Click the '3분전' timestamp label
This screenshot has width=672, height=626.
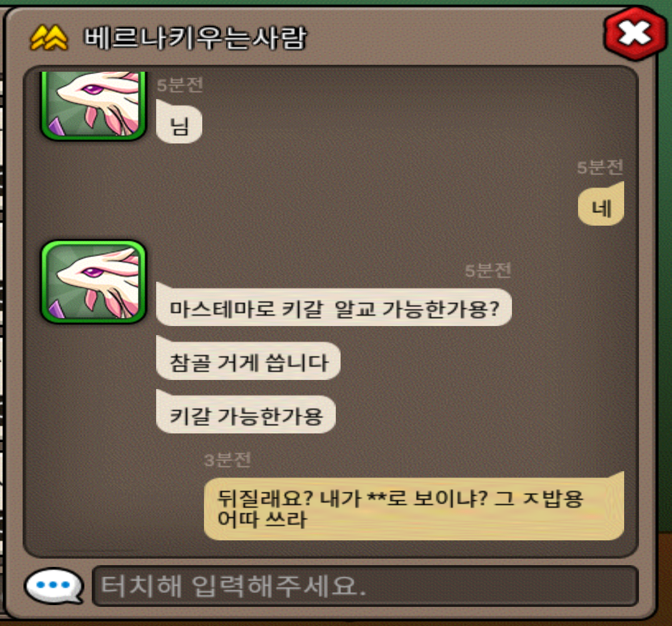(x=227, y=460)
